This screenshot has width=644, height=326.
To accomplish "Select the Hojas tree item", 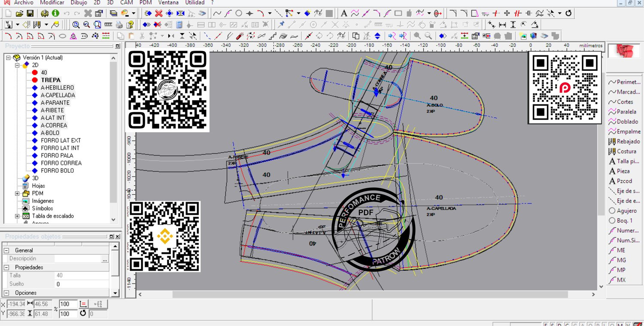I will [x=39, y=186].
